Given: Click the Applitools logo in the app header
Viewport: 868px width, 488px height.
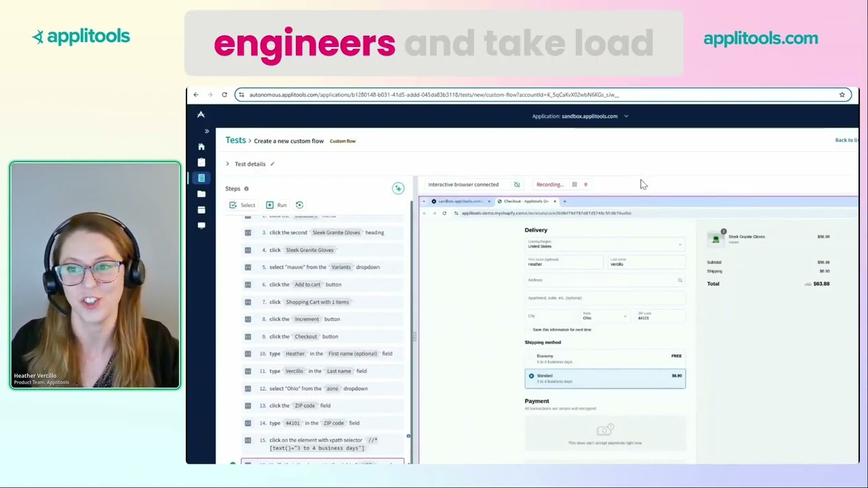Looking at the screenshot, I should [201, 115].
